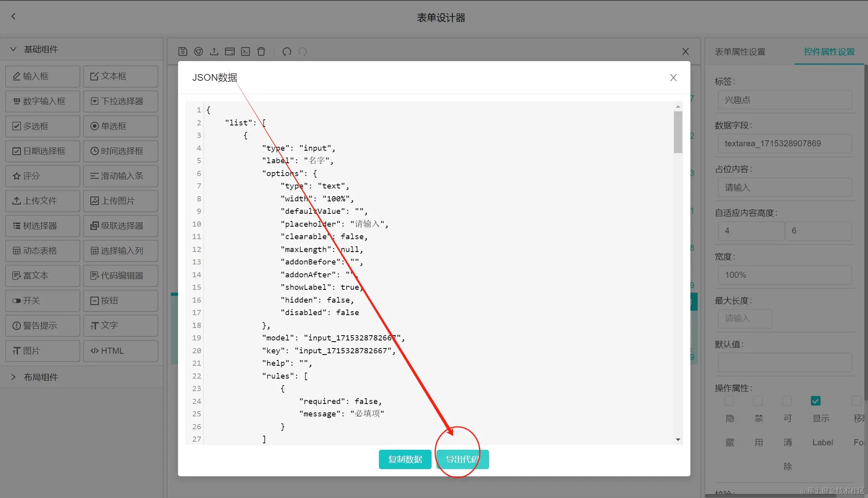Click the Chrome preview toolbar icon
This screenshot has height=498, width=868.
coord(199,51)
